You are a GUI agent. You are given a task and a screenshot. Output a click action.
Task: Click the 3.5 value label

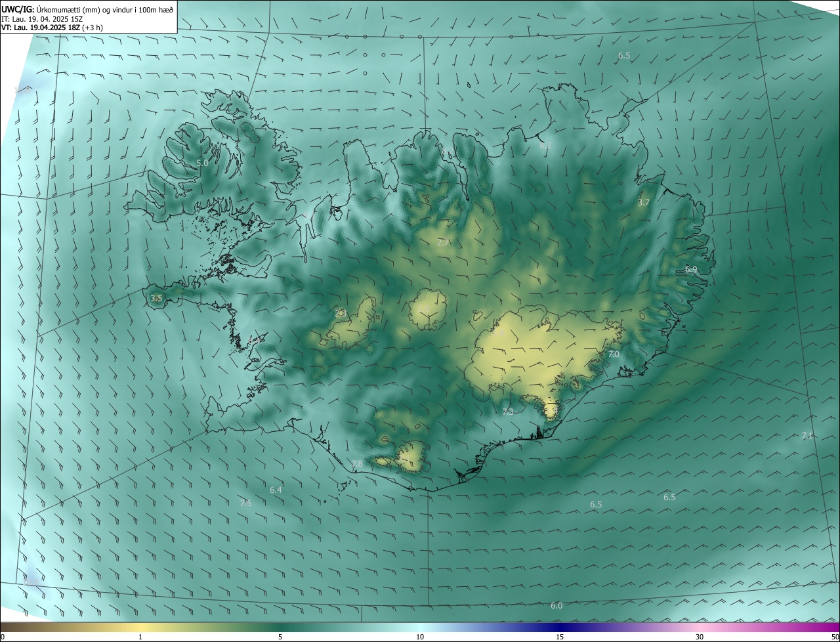point(156,298)
